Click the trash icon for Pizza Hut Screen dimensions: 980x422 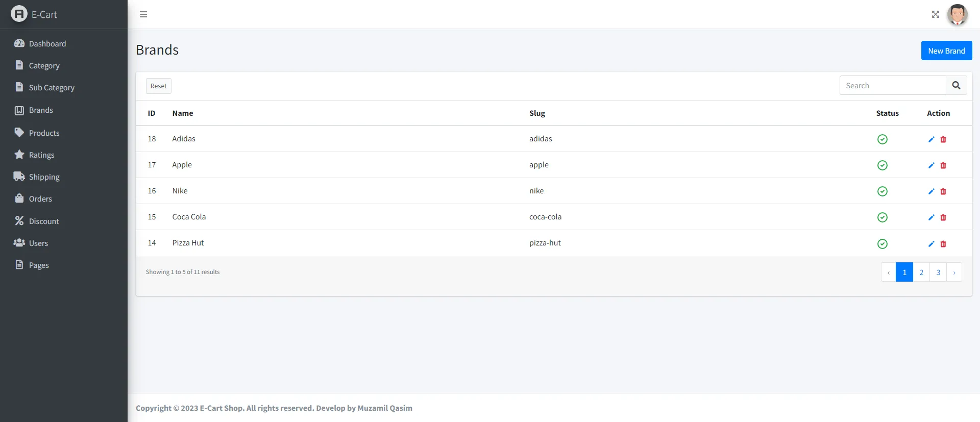tap(943, 244)
